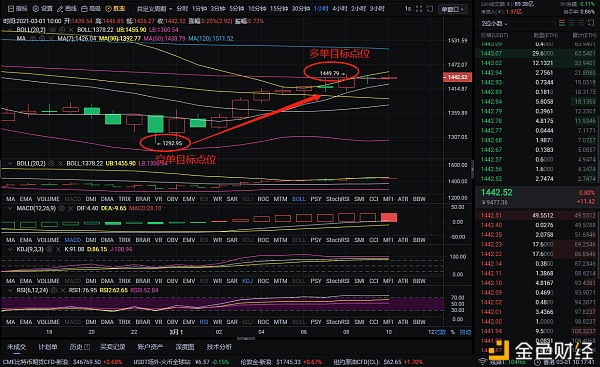Toggle visibility eye of MA overlay
This screenshot has height=367, width=600.
[x=33, y=39]
